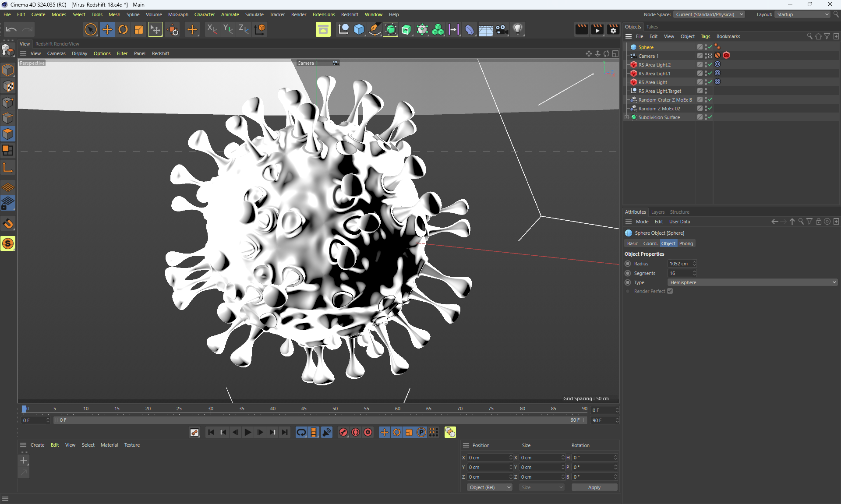The image size is (841, 504).
Task: Open Edit Render Settings icon
Action: pos(613,29)
